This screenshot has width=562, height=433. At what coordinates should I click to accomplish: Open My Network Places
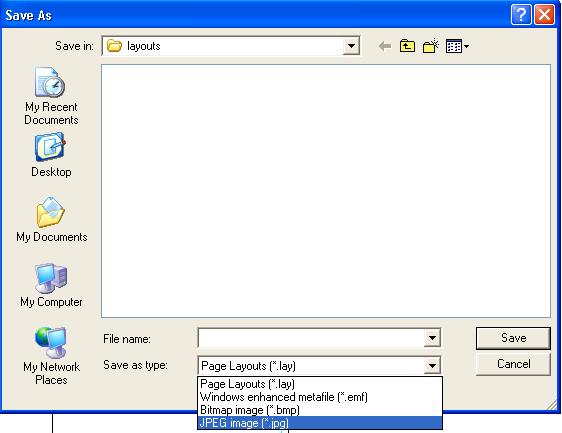(51, 355)
